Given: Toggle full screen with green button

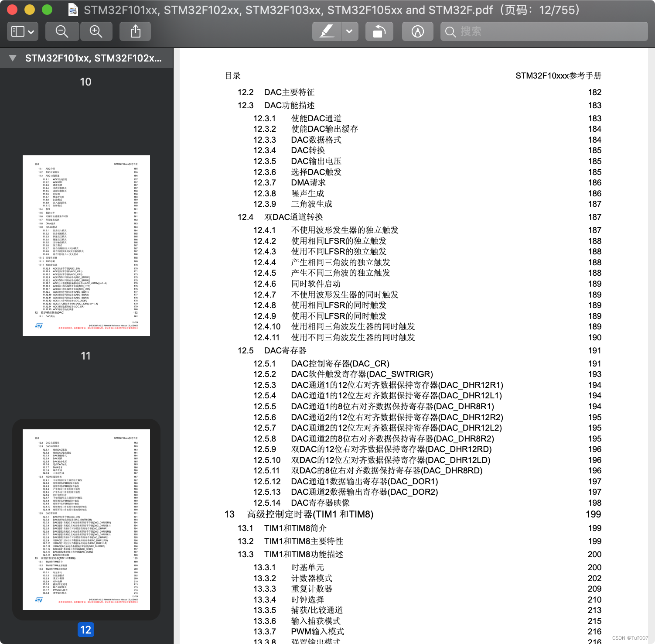Looking at the screenshot, I should [x=47, y=9].
